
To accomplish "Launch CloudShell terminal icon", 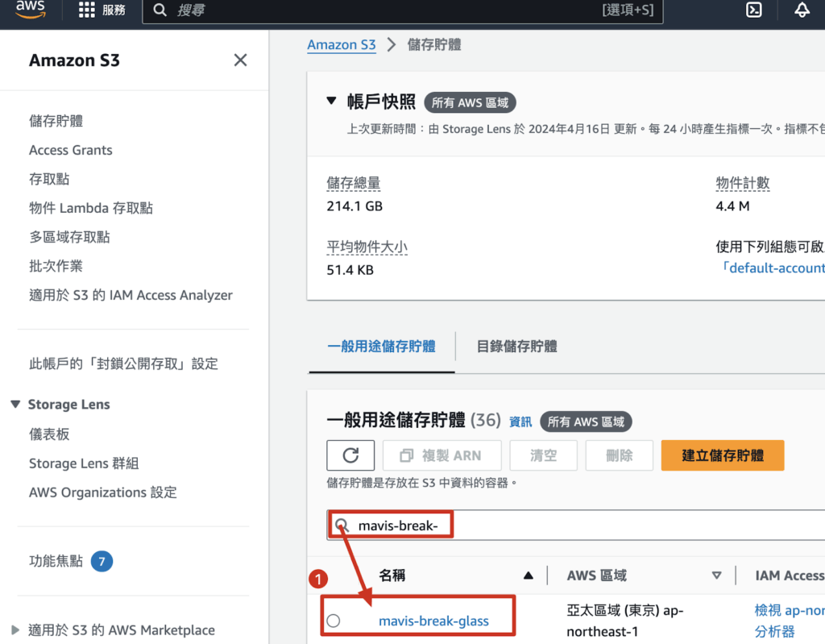I will (754, 10).
